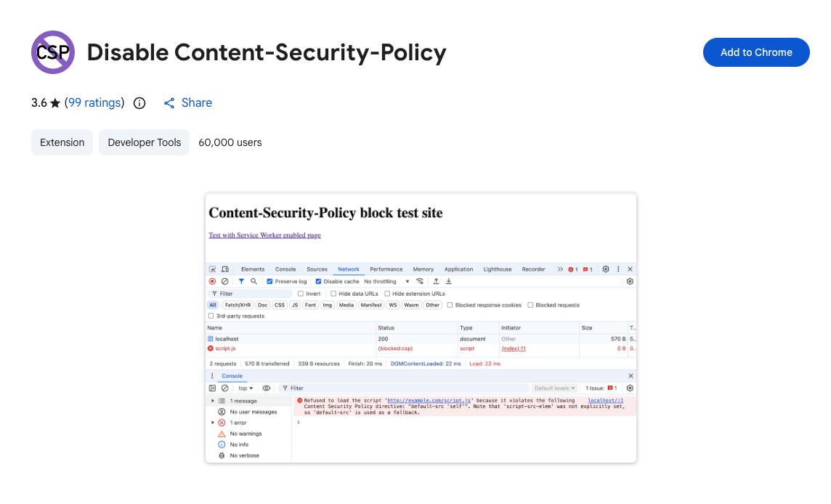Open the No throttling dropdown
831x504 pixels.
(386, 281)
